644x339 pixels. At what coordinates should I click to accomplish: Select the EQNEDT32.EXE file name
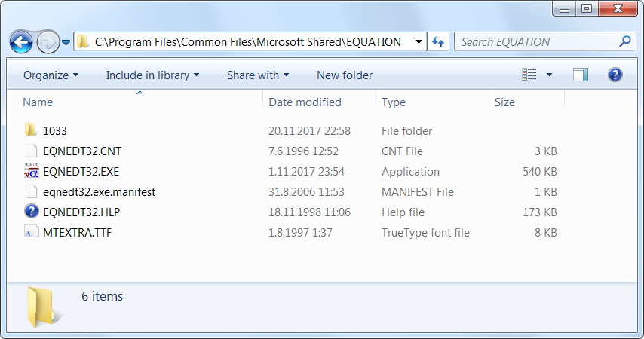(81, 172)
